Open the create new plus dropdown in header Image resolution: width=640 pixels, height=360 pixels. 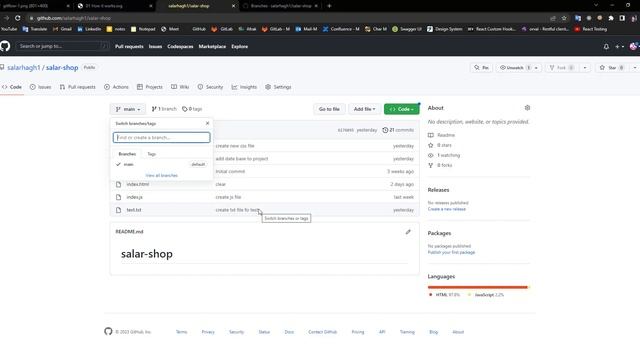[x=619, y=47]
